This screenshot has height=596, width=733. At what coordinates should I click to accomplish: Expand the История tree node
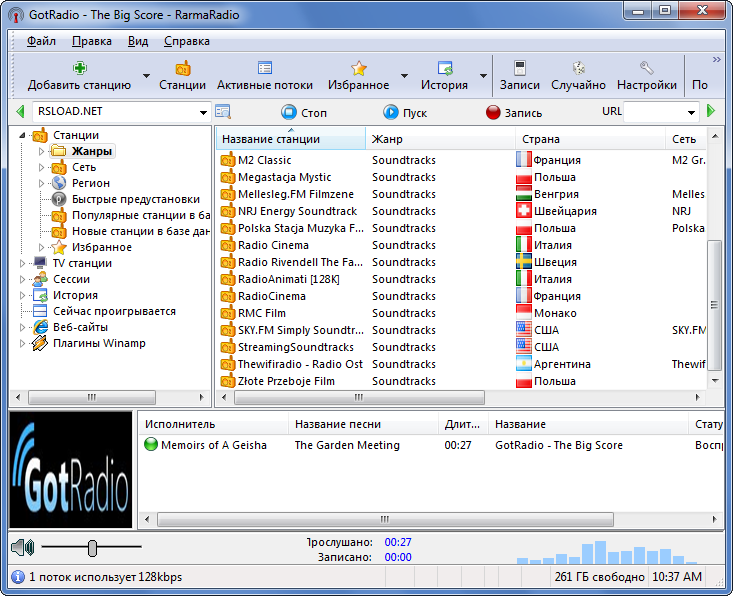pos(22,295)
